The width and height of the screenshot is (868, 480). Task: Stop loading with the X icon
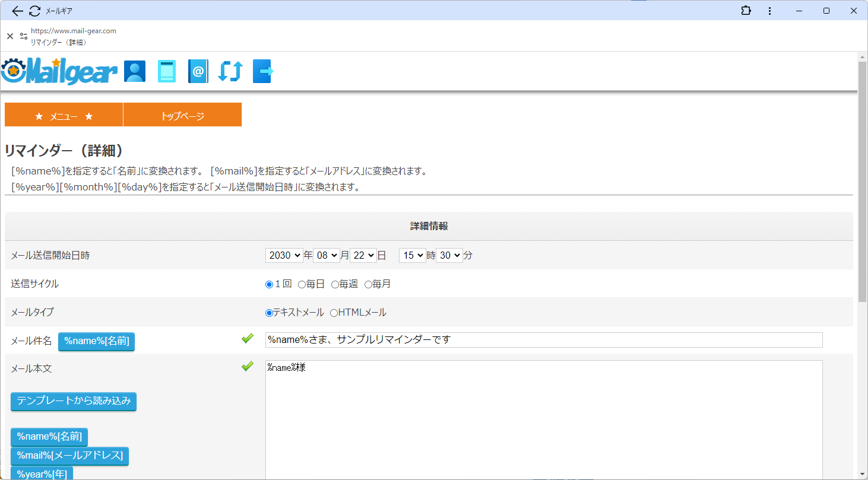pos(9,36)
